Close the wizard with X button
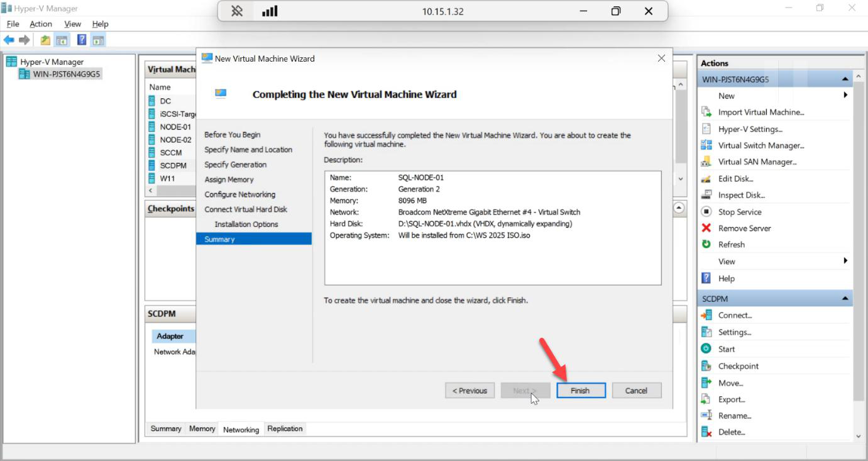 tap(661, 58)
